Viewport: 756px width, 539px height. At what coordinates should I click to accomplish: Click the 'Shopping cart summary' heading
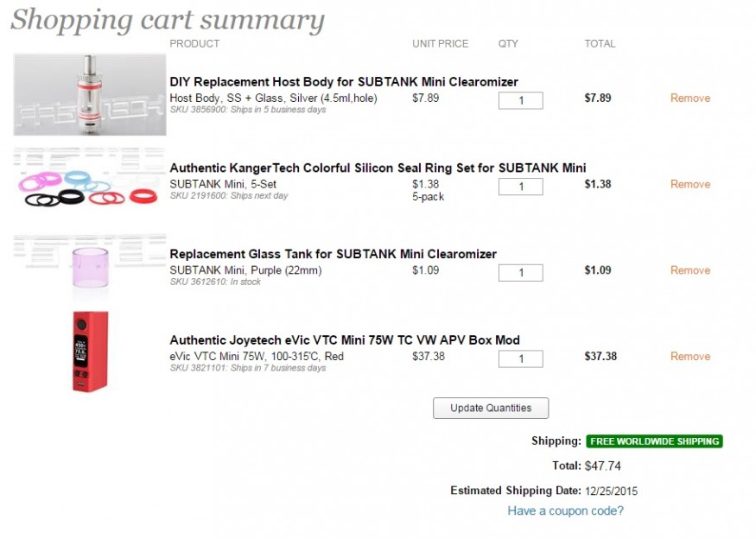click(168, 20)
